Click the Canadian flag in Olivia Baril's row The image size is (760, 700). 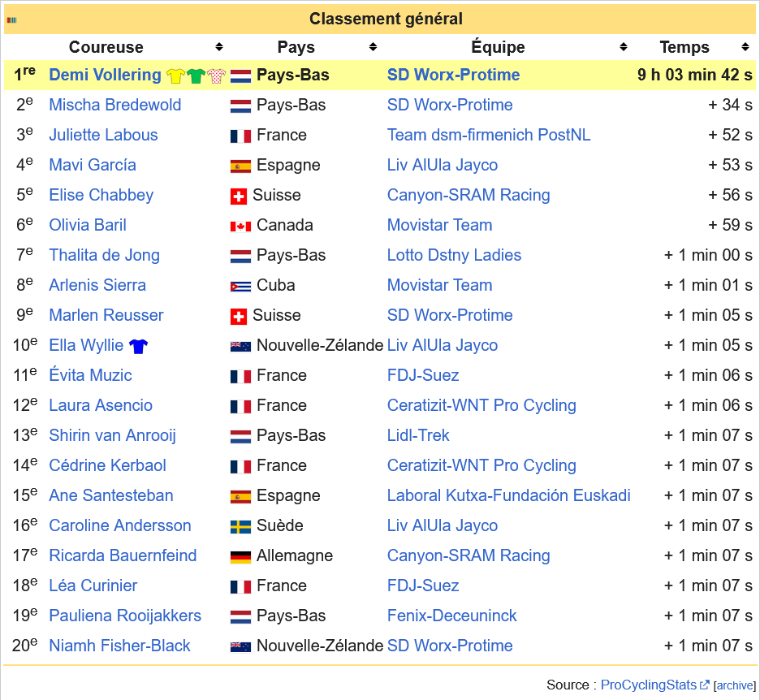point(240,227)
